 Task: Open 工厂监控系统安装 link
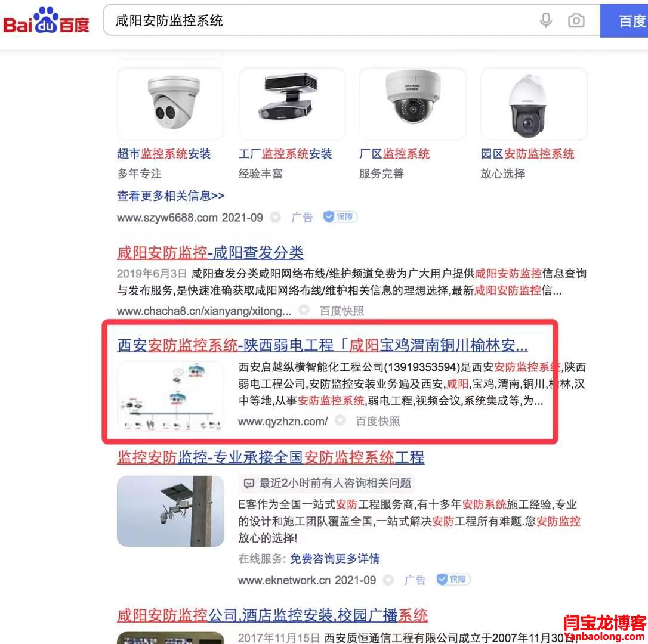click(285, 154)
